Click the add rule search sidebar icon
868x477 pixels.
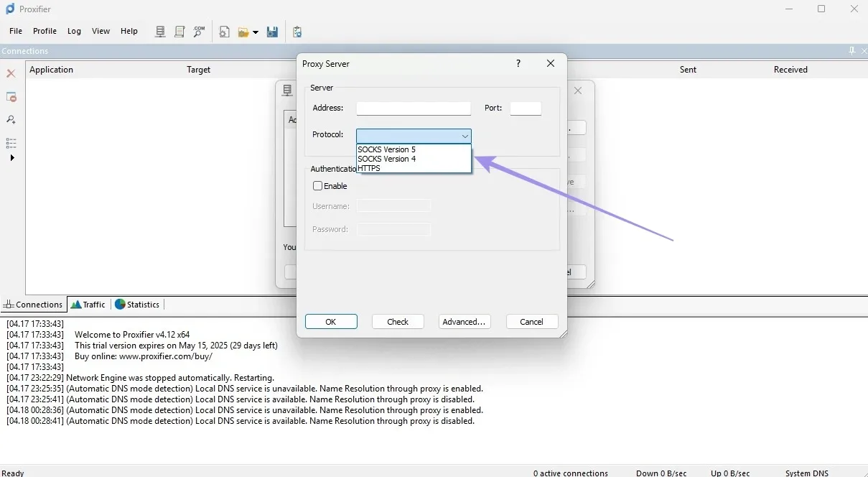point(11,120)
